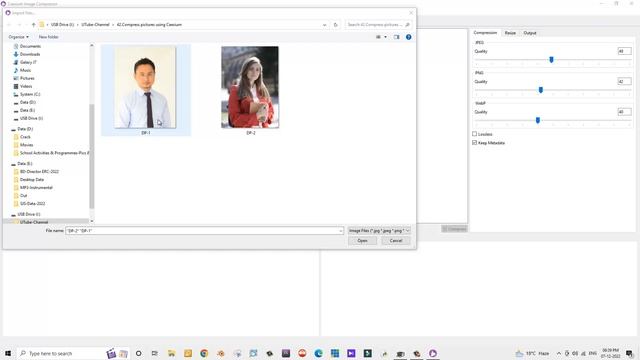The width and height of the screenshot is (640, 360).
Task: Adjust the WebP Quality slider handle
Action: [x=538, y=120]
